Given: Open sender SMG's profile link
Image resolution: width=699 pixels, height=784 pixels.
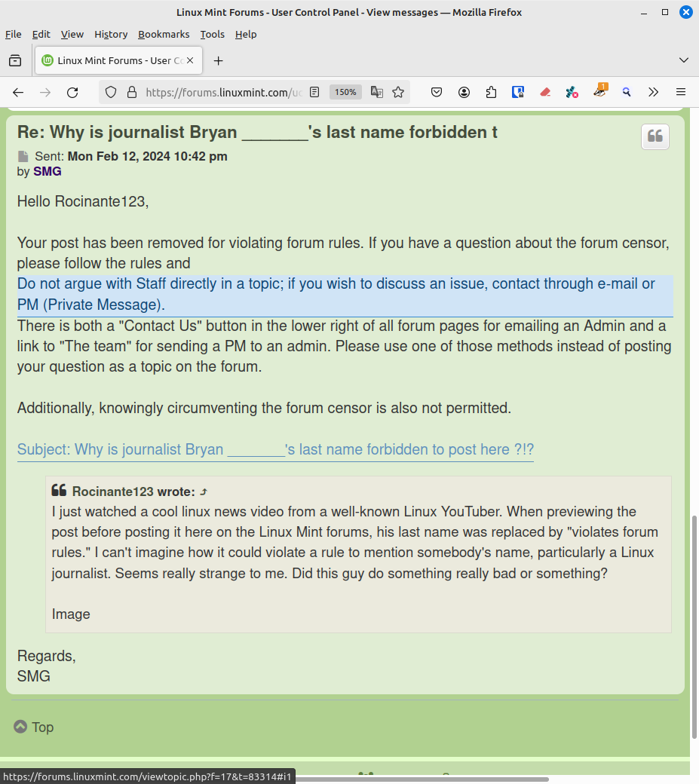Looking at the screenshot, I should pos(47,172).
